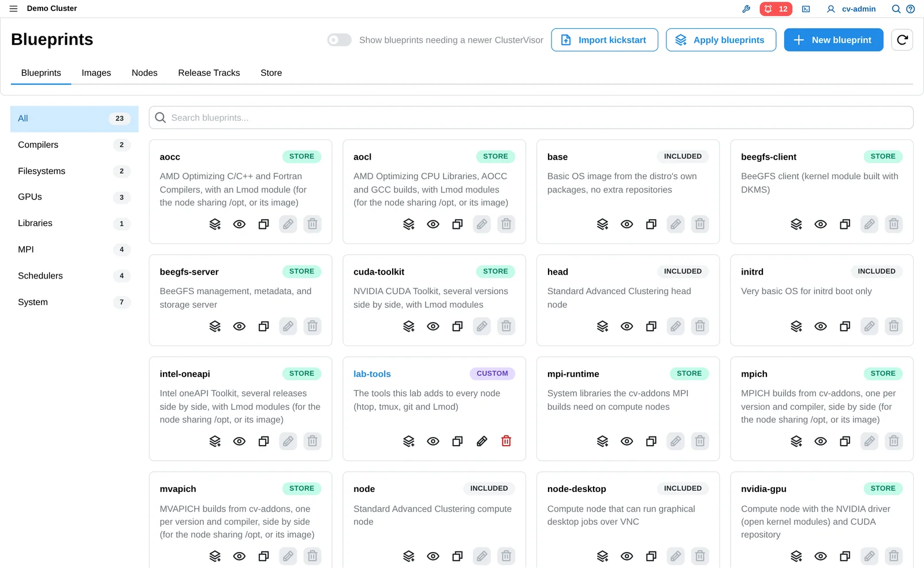Toggle show blueprints needing newer ClusterVisor
The width and height of the screenshot is (924, 578).
(339, 40)
